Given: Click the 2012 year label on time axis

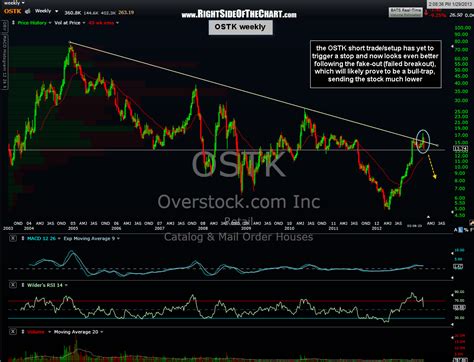Looking at the screenshot, I should (x=377, y=228).
